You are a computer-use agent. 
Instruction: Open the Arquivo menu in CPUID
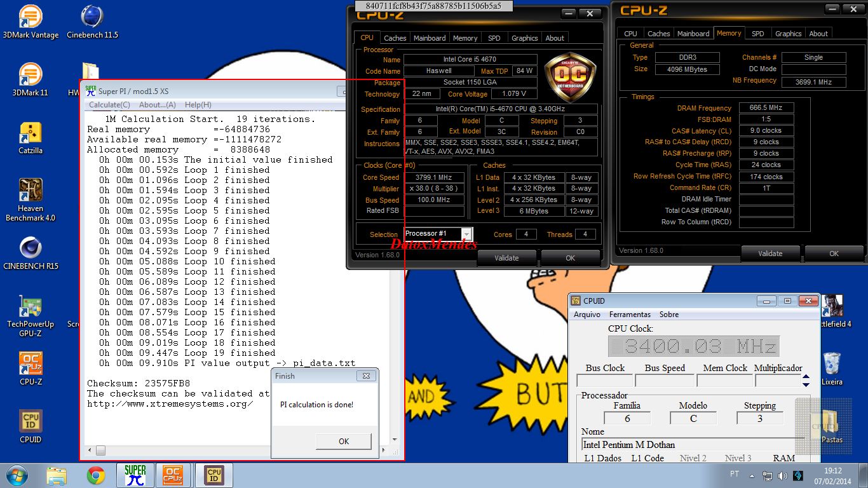point(587,315)
